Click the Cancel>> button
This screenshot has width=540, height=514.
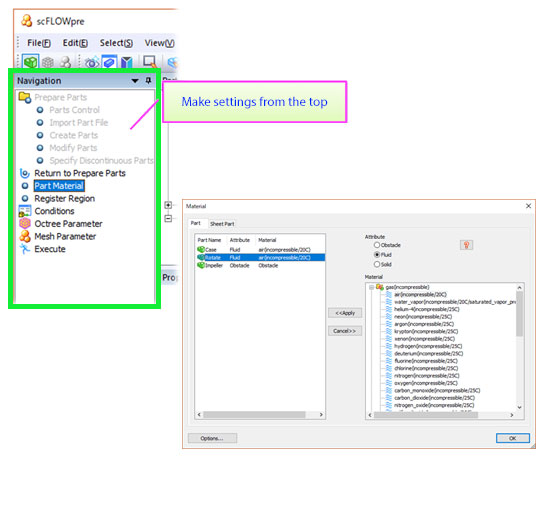pos(344,331)
